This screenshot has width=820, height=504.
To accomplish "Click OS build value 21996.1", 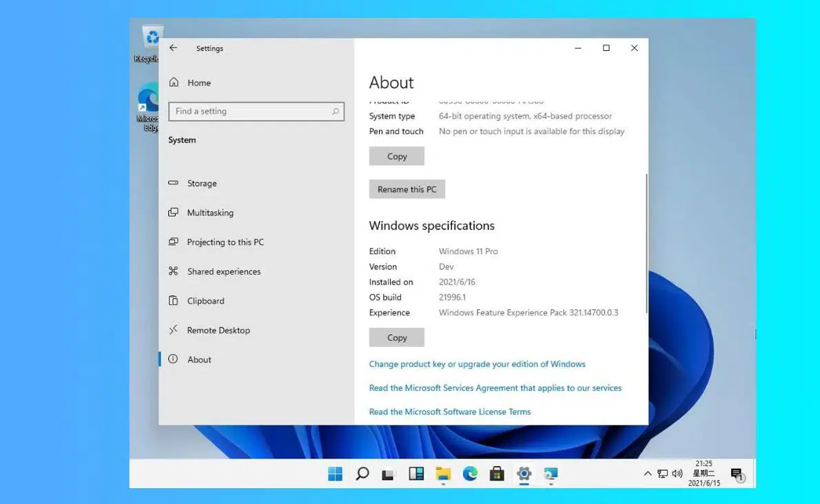I will tap(452, 297).
